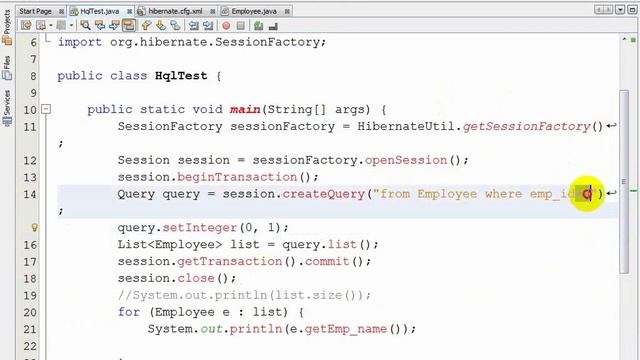This screenshot has height=360, width=640.
Task: Open the hibernate.cfg.xml tab
Action: [x=176, y=11]
